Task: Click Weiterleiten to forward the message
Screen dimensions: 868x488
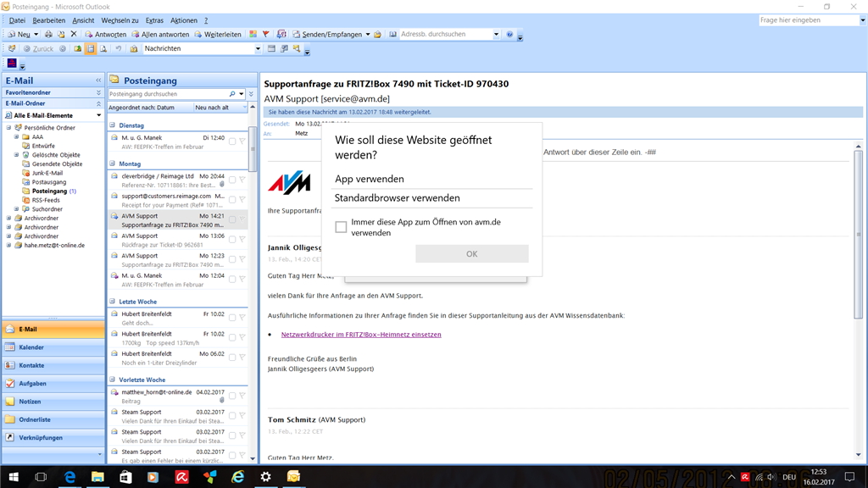Action: pyautogui.click(x=218, y=34)
